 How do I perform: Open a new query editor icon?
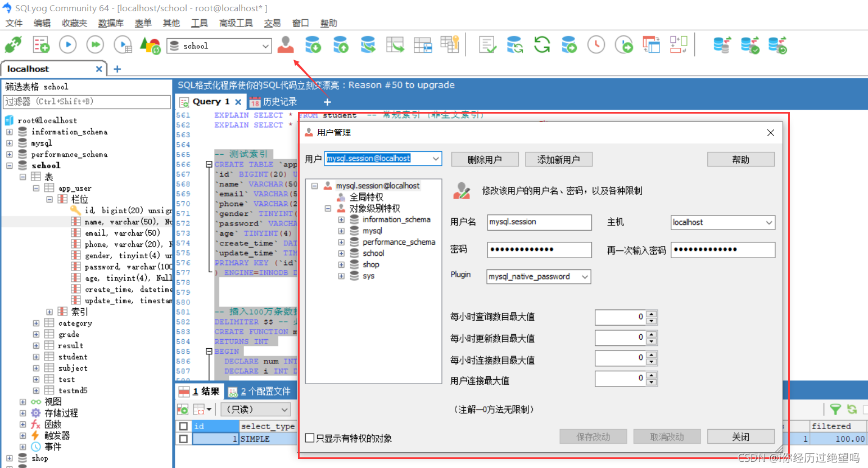[40, 45]
